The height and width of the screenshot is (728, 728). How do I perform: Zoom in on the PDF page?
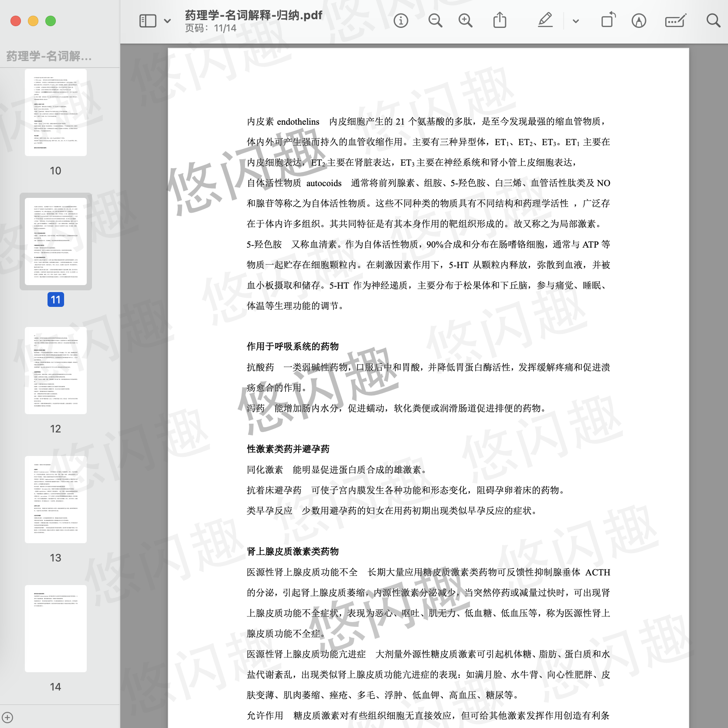click(465, 21)
